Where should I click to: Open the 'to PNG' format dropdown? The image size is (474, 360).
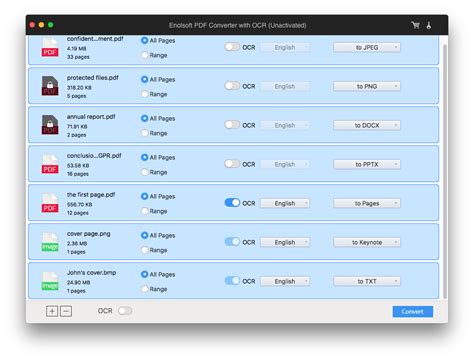[367, 86]
